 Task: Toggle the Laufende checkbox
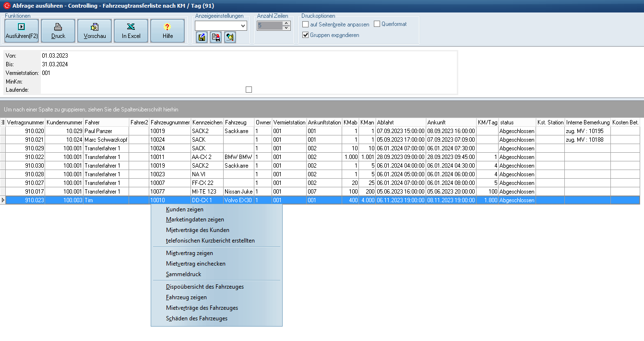coord(249,89)
